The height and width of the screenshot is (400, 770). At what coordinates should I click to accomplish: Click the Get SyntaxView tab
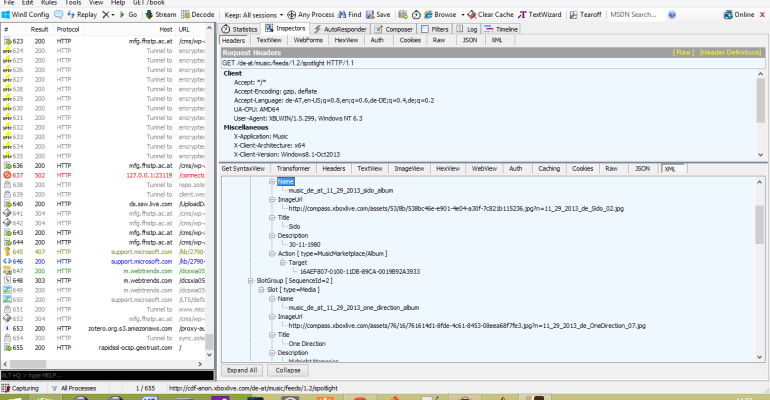point(243,168)
